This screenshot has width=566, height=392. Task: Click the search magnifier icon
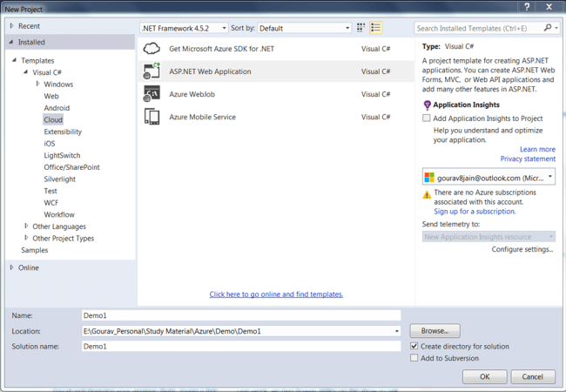548,28
